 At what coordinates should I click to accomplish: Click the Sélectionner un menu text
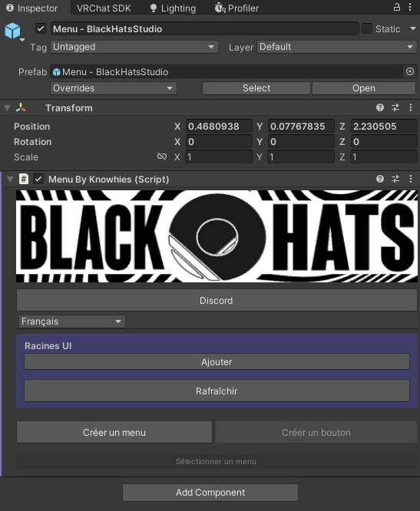coord(216,461)
